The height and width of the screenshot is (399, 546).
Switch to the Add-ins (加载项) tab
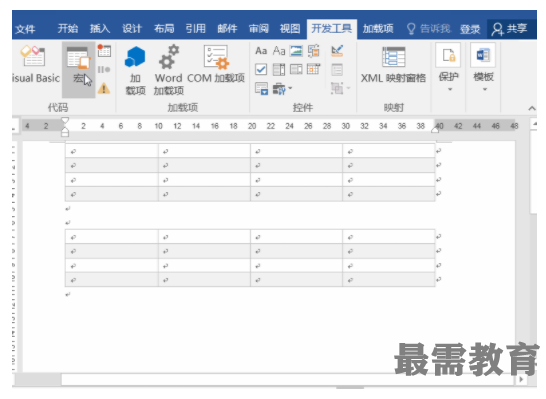[378, 29]
